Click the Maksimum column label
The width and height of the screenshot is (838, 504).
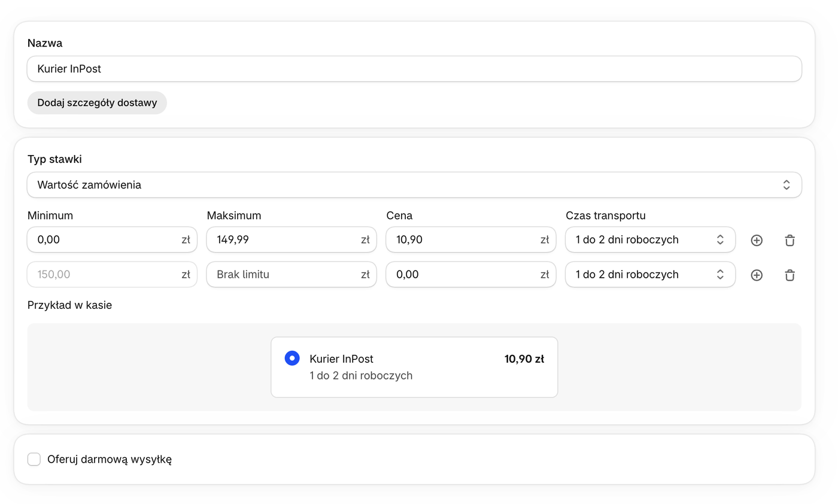234,215
